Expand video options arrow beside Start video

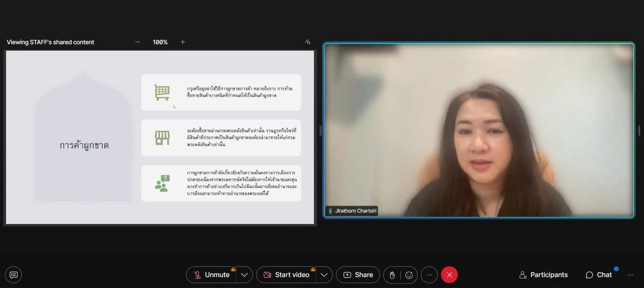pyautogui.click(x=324, y=275)
